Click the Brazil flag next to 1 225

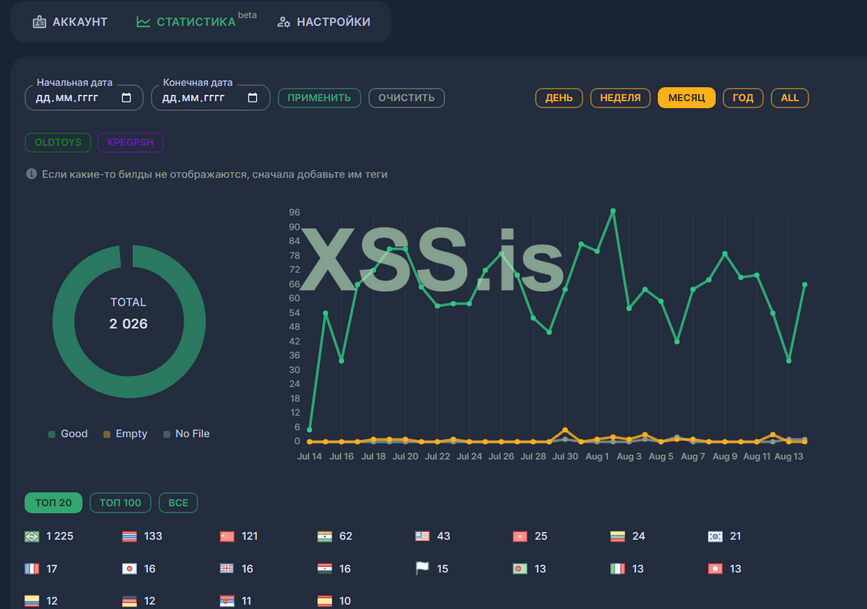click(x=32, y=537)
